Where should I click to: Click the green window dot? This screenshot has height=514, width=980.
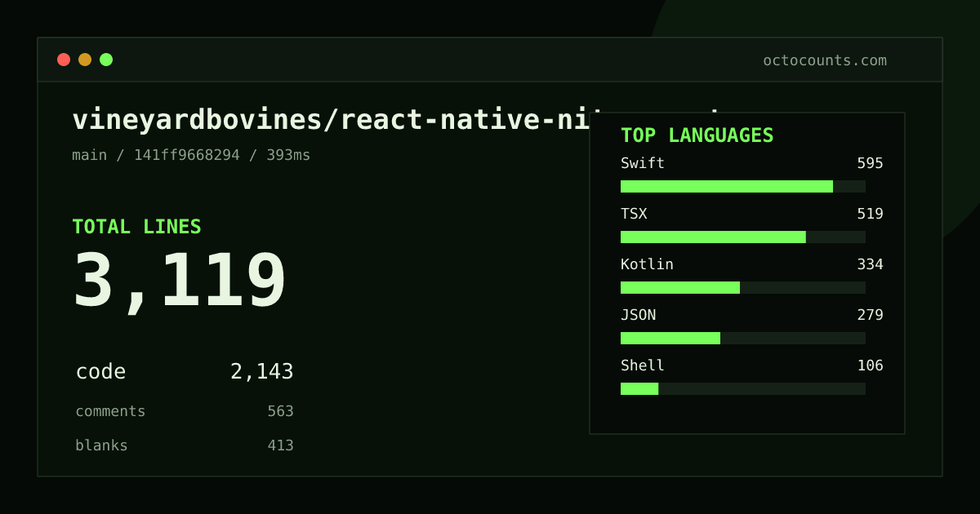pyautogui.click(x=106, y=60)
